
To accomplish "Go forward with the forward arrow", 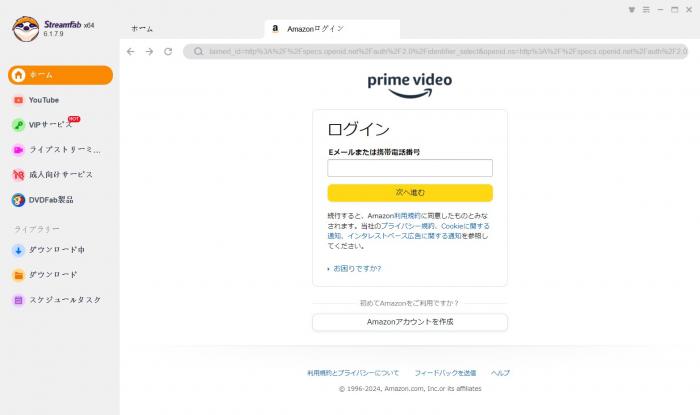I will pyautogui.click(x=149, y=52).
